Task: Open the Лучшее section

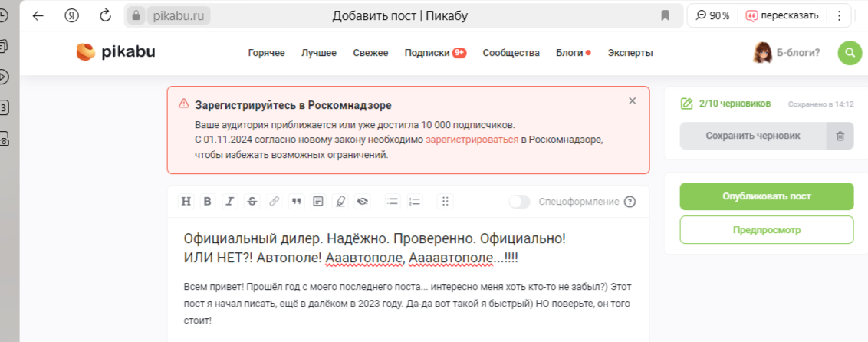Action: click(319, 53)
